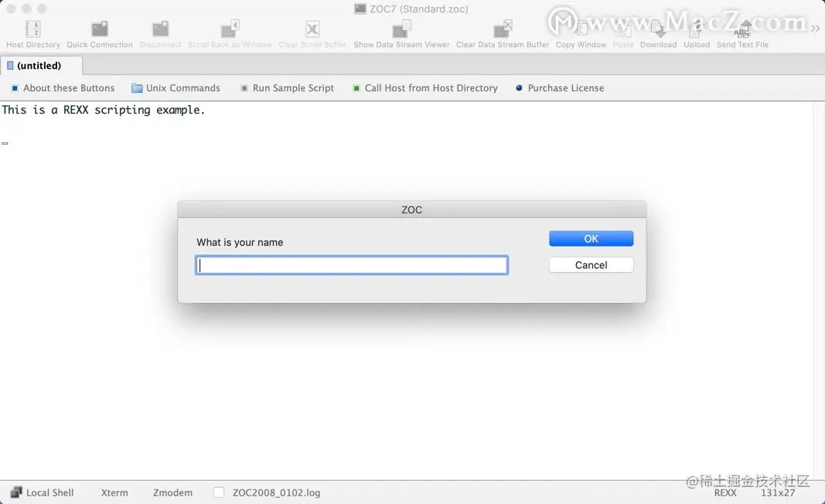Image resolution: width=825 pixels, height=504 pixels.
Task: Focus the What is your name field
Action: coord(352,265)
